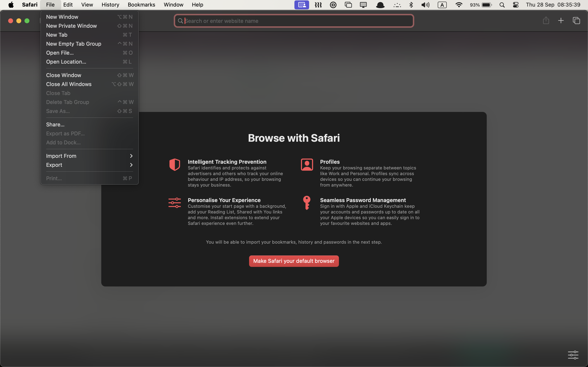Click Make Safari your default browser
This screenshot has height=367, width=588.
point(294,261)
